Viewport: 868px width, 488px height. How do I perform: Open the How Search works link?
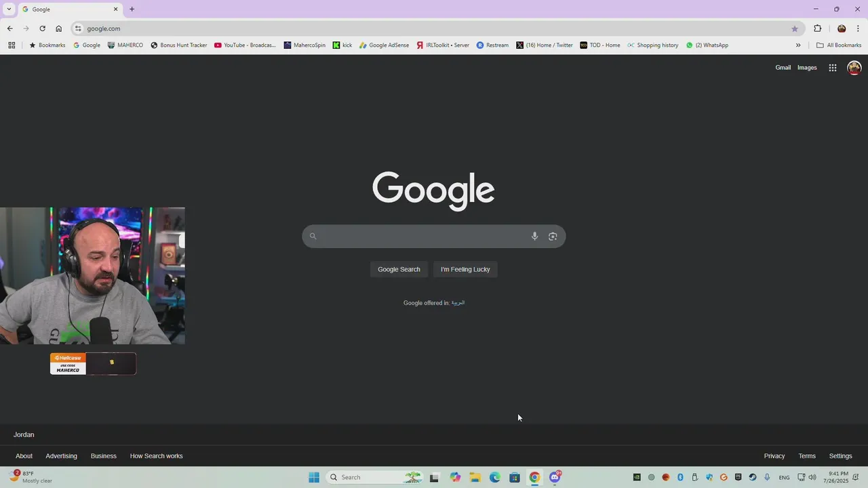156,456
